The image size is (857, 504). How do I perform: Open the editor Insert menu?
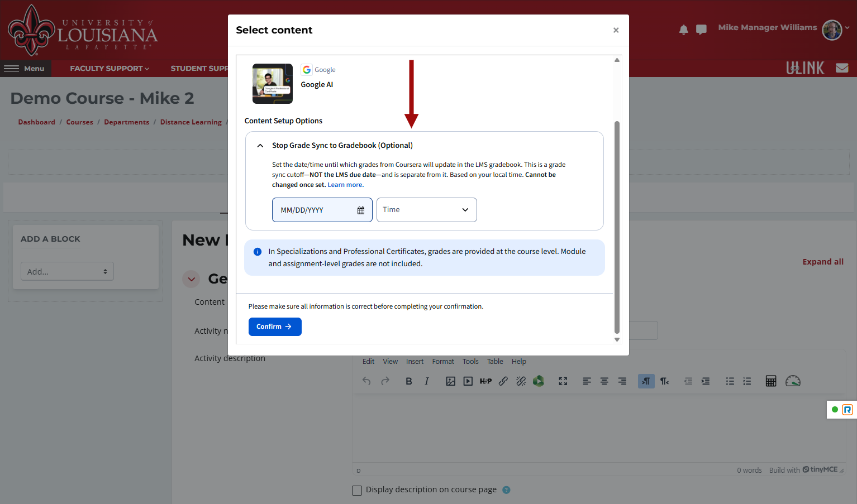point(415,362)
